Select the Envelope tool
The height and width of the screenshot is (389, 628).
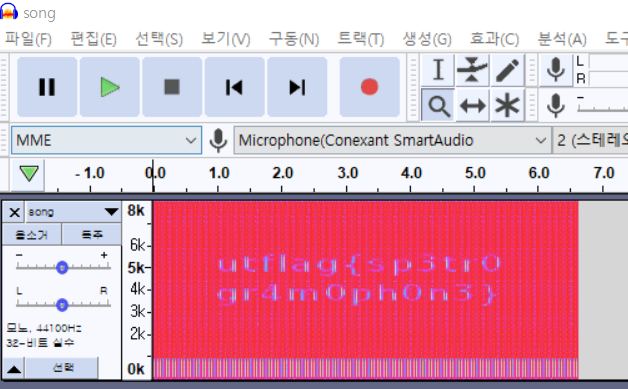tap(473, 70)
